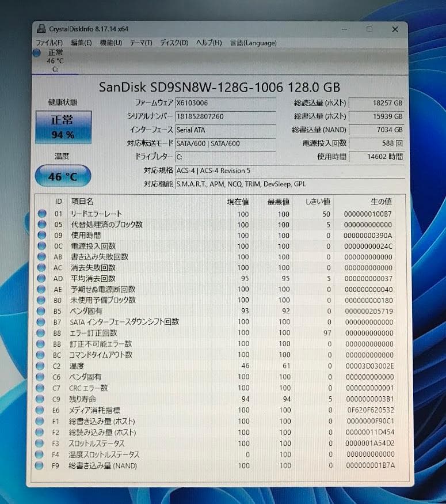
Task: Click the host reads value 18257 GB
Action: tap(376, 103)
